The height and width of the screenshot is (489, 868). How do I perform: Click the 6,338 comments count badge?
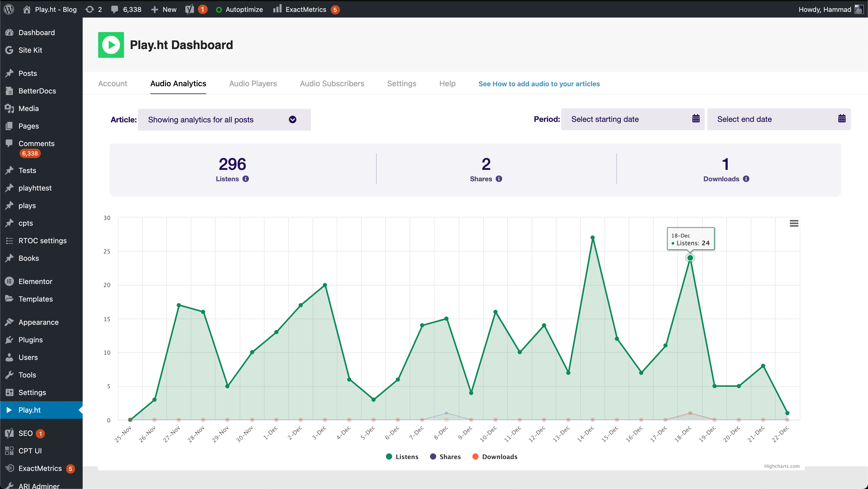coord(30,153)
